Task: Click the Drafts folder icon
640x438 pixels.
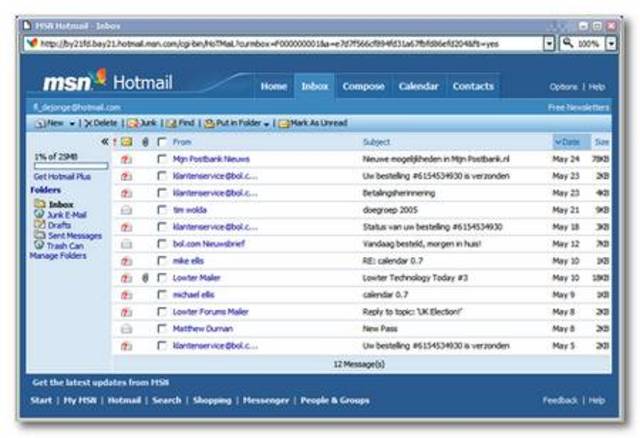Action: pos(40,224)
